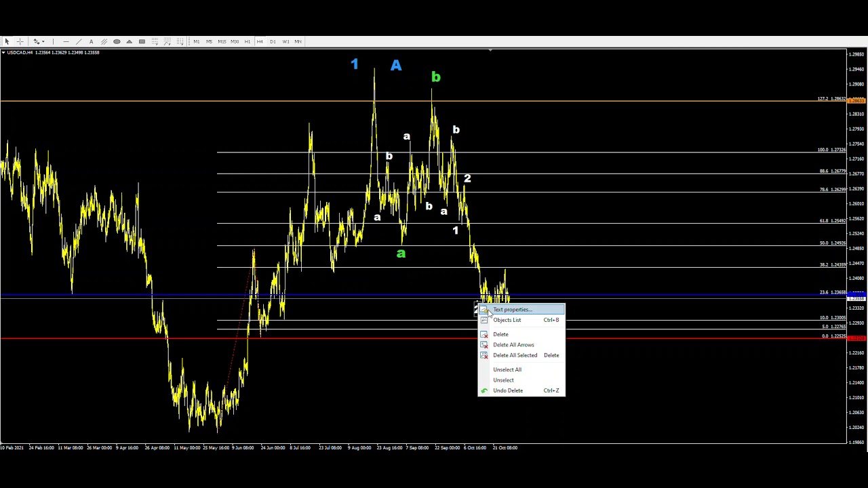The width and height of the screenshot is (868, 488).
Task: Select the Fibonacci time zones tool
Action: [180, 41]
